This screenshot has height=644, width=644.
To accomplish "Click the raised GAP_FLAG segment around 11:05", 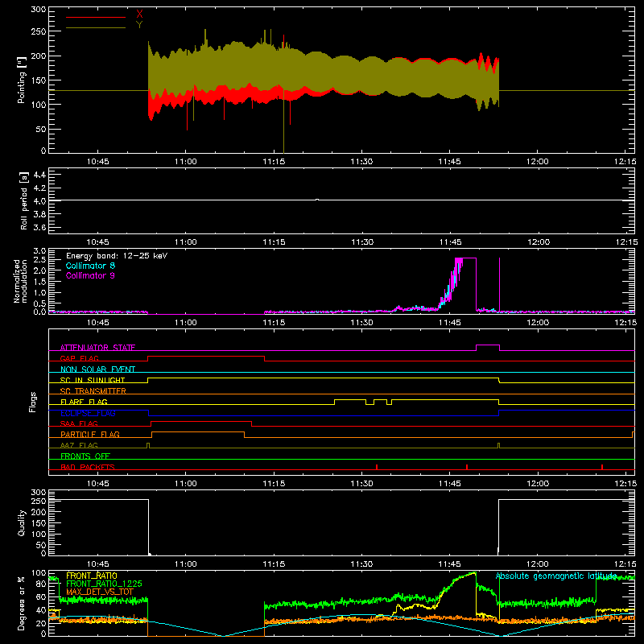I will (206, 357).
